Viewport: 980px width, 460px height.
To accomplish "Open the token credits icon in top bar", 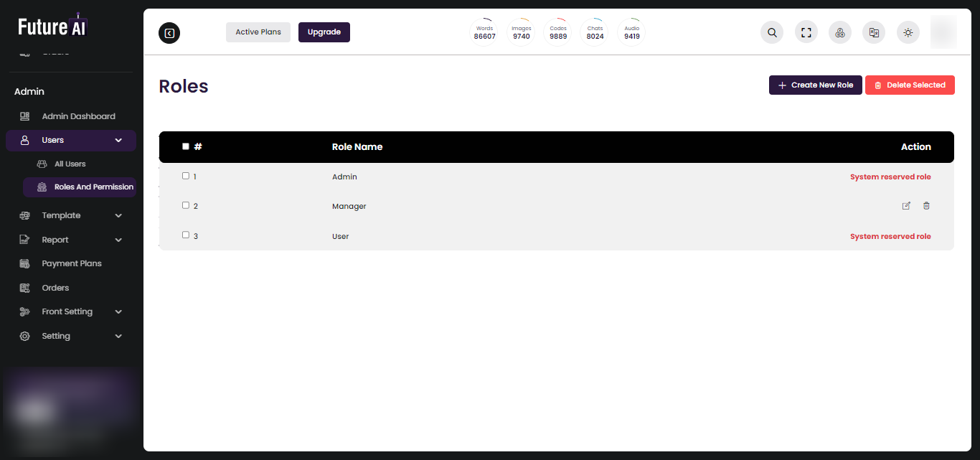I will (839, 32).
